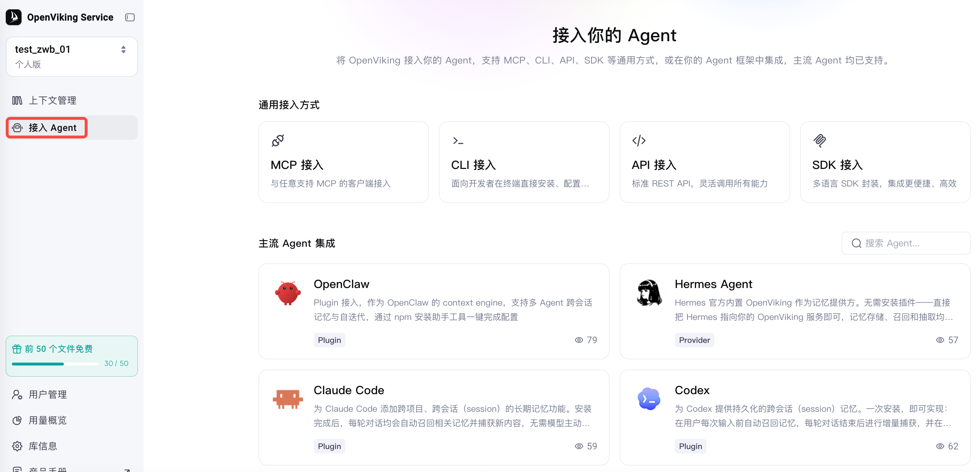Click the OpenViking sailboat logo
The height and width of the screenshot is (472, 980).
tap(14, 17)
